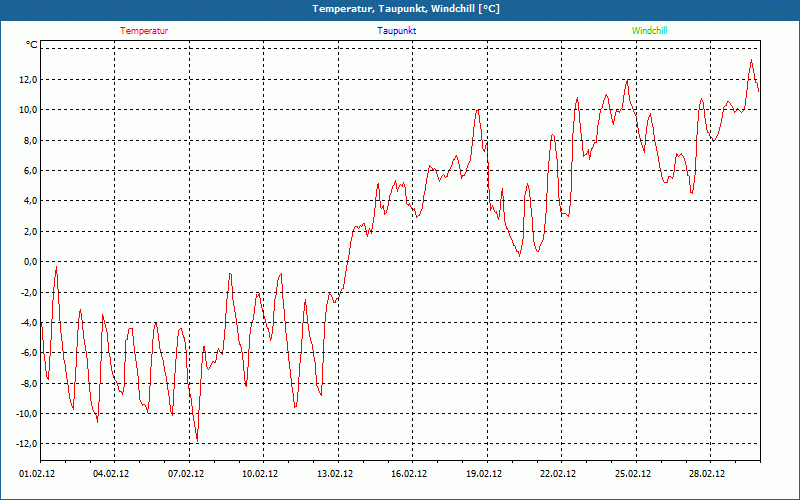
Task: Click the 04.02.12 date label
Action: (111, 474)
